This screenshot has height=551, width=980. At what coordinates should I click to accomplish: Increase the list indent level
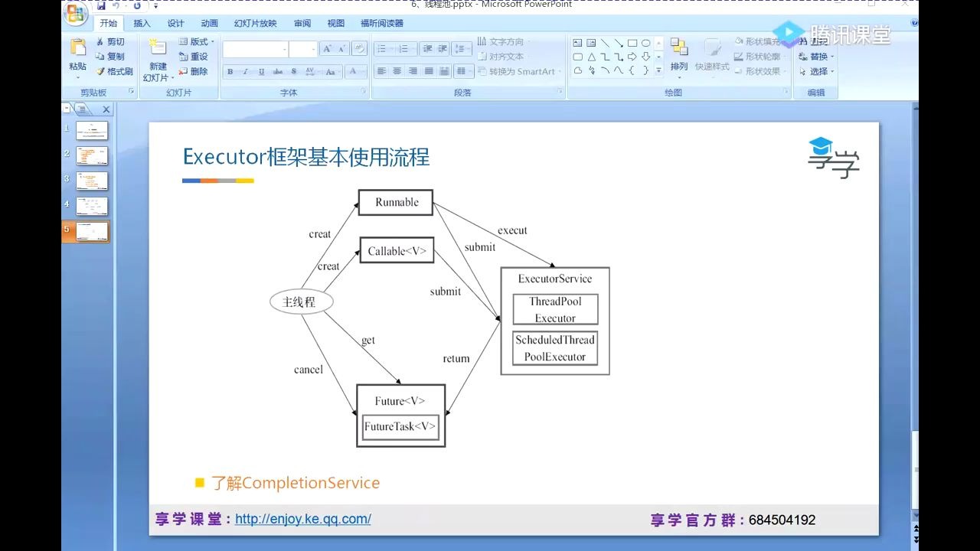pos(443,49)
